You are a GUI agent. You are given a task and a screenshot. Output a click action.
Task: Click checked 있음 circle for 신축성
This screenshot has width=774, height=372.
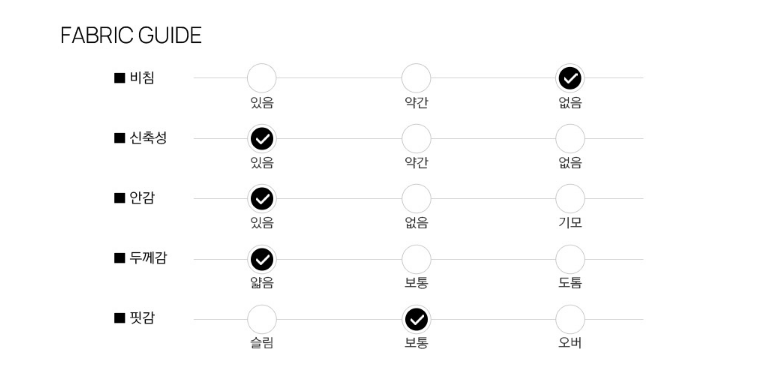[262, 139]
